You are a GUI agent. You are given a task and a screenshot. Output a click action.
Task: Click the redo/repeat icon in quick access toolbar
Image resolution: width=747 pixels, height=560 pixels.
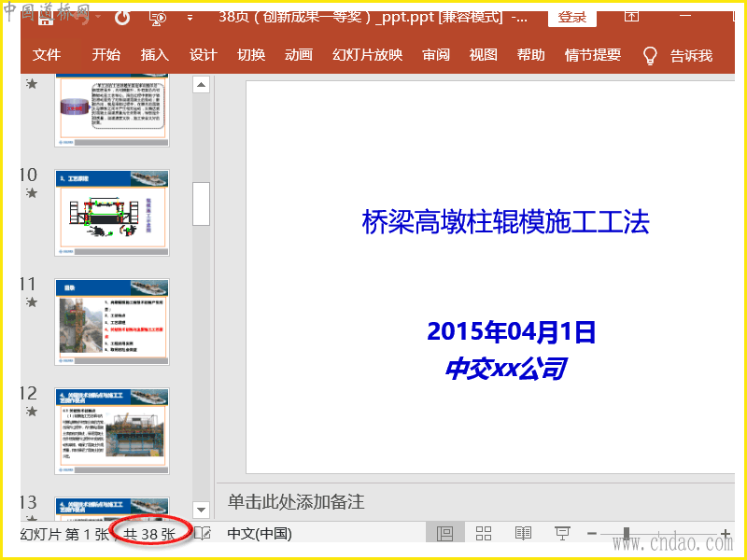point(122,18)
